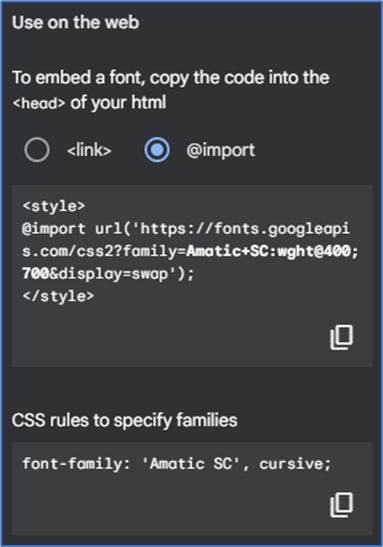Click the 'of your html' text

click(x=118, y=103)
